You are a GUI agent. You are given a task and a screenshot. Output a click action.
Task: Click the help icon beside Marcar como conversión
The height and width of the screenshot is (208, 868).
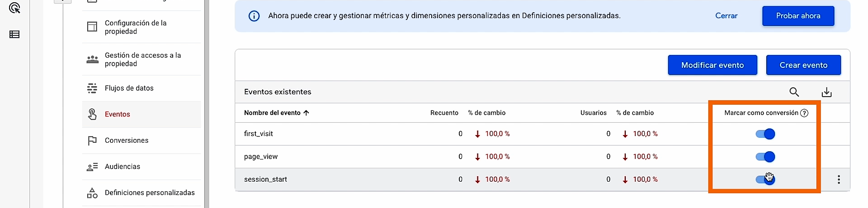804,113
